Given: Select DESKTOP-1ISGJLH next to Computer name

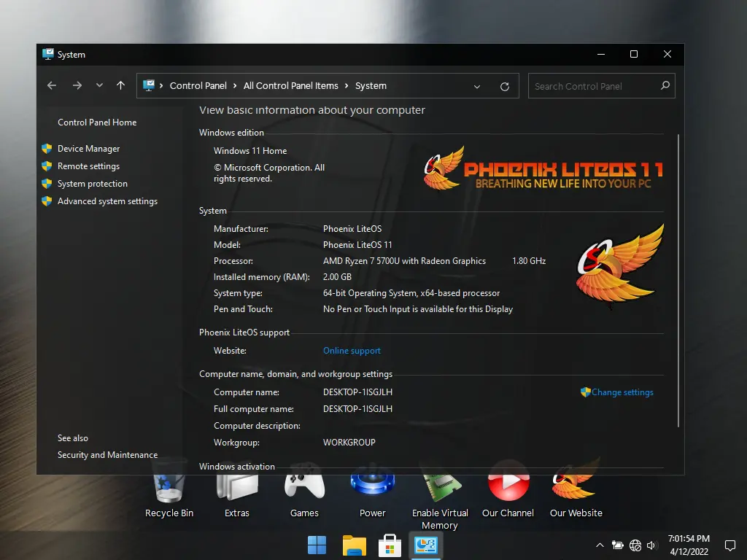Looking at the screenshot, I should tap(357, 392).
